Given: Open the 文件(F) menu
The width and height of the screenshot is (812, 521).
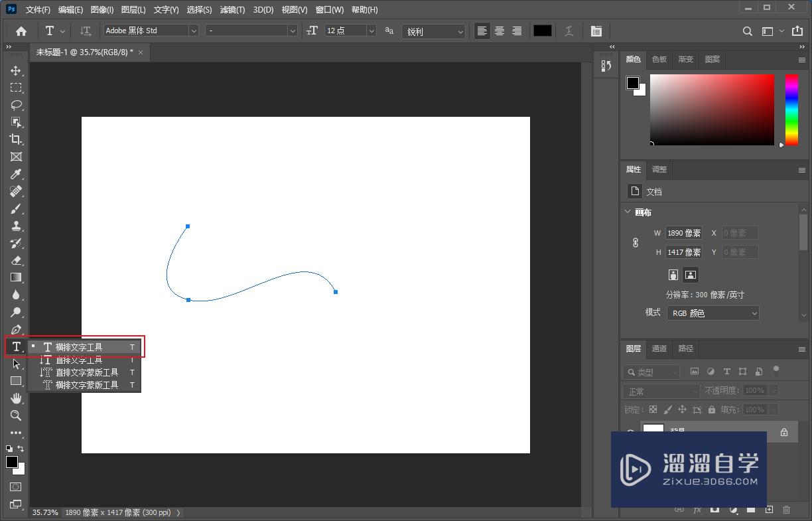Looking at the screenshot, I should click(38, 10).
